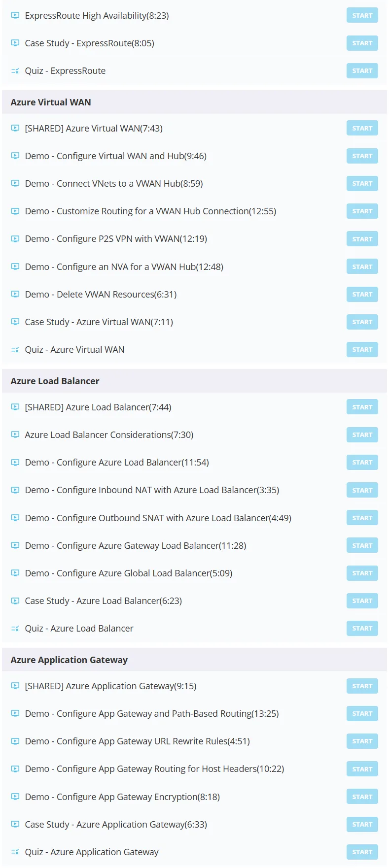Click quiz icon beside Quiz - Azure Virtual WAN
The height and width of the screenshot is (868, 389).
(x=15, y=350)
